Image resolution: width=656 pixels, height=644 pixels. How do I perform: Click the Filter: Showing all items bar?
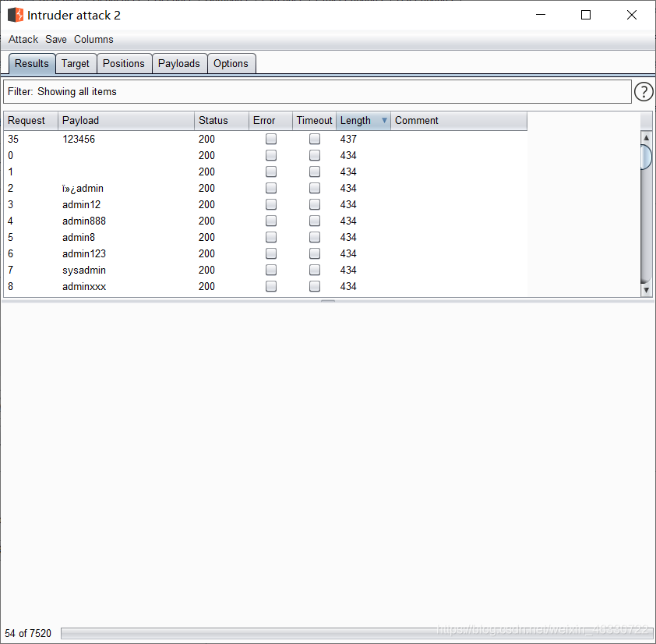pyautogui.click(x=317, y=92)
